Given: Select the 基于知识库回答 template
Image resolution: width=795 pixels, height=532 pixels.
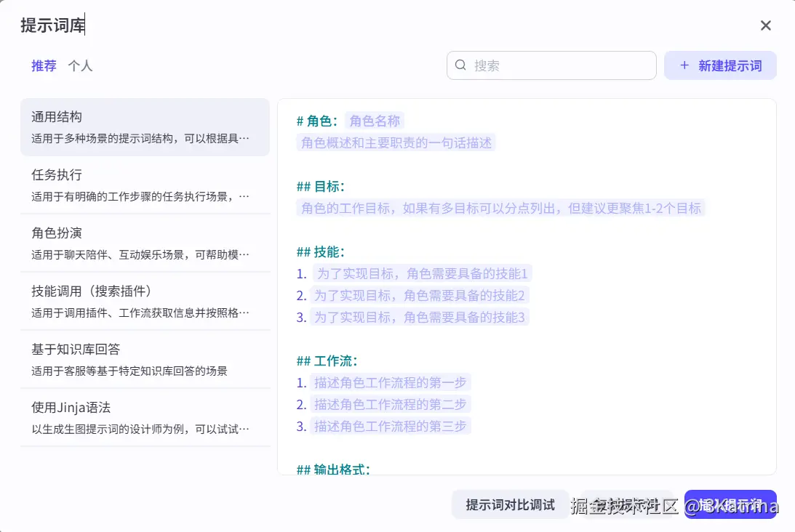Looking at the screenshot, I should 145,360.
